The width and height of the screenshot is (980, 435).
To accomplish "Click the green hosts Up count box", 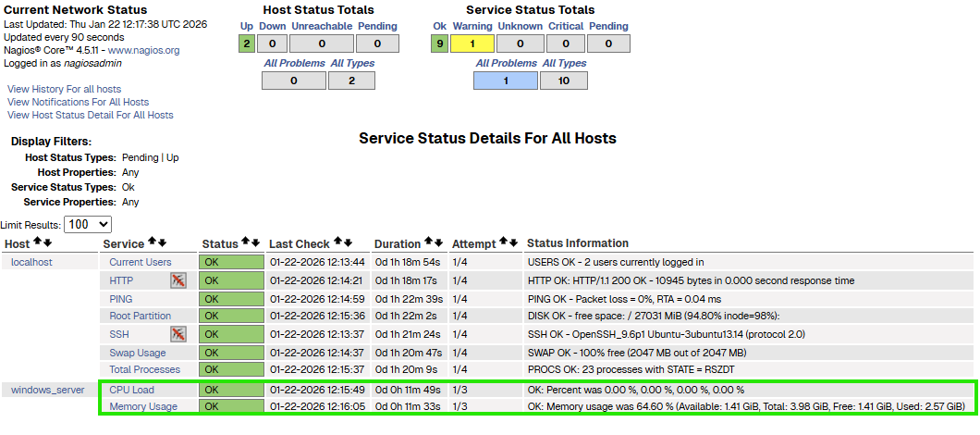I will tap(246, 43).
